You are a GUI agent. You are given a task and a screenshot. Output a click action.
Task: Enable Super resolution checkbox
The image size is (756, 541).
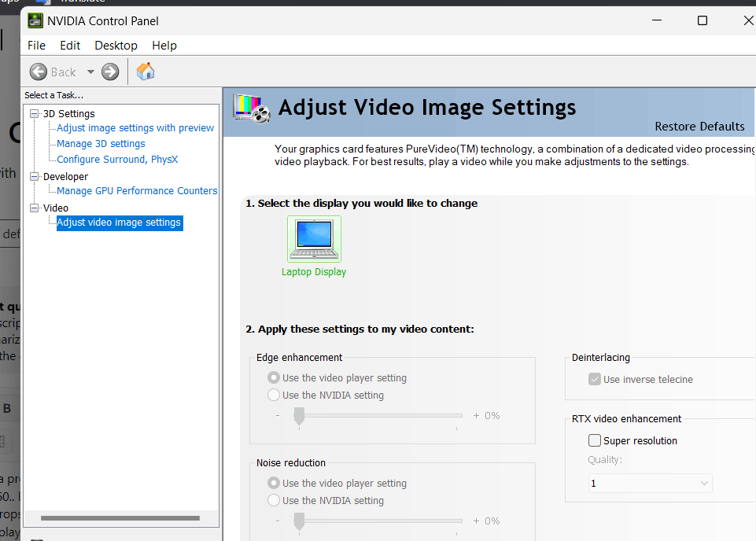click(595, 440)
